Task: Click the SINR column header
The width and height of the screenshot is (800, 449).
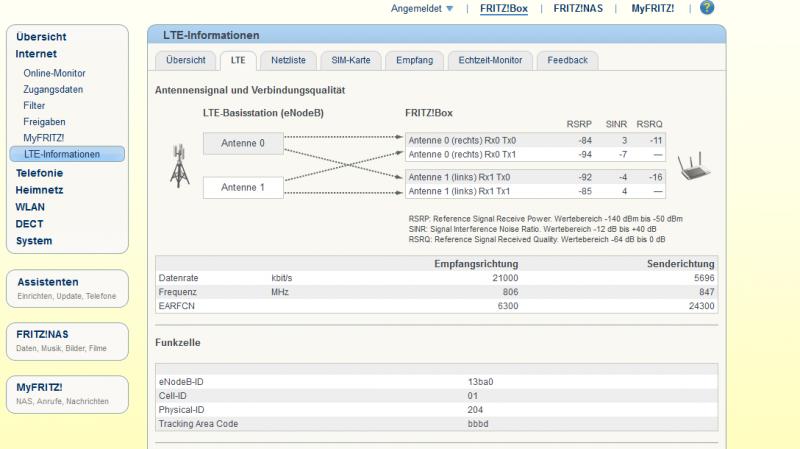Action: (x=616, y=124)
